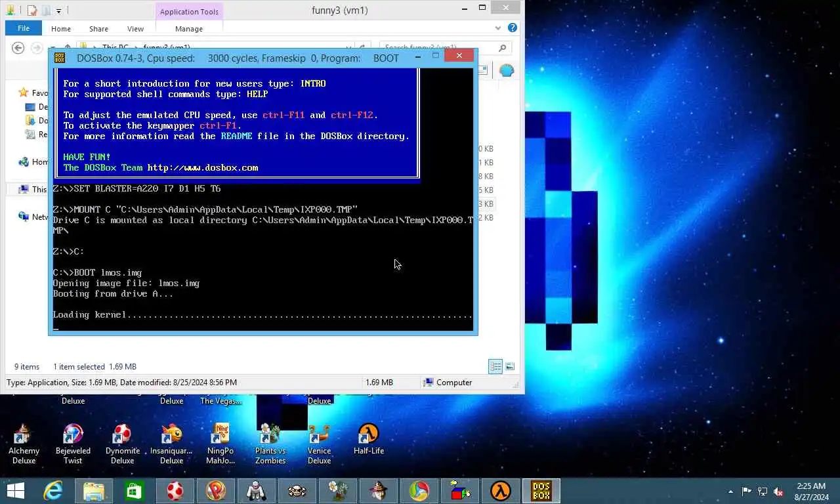This screenshot has height=504, width=840.
Task: Click the Half-Life lambda taskbar icon
Action: click(x=500, y=491)
